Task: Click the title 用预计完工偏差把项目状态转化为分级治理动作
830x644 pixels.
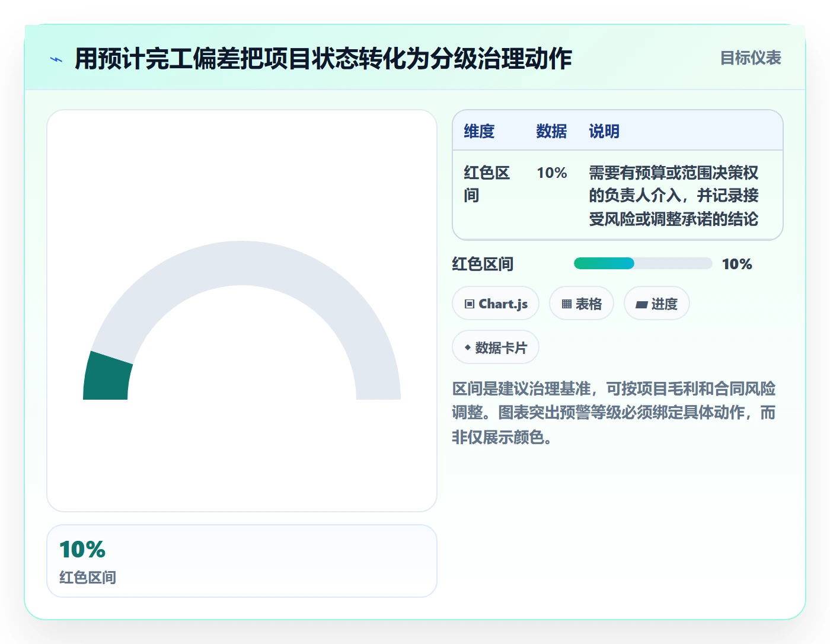Action: tap(323, 59)
